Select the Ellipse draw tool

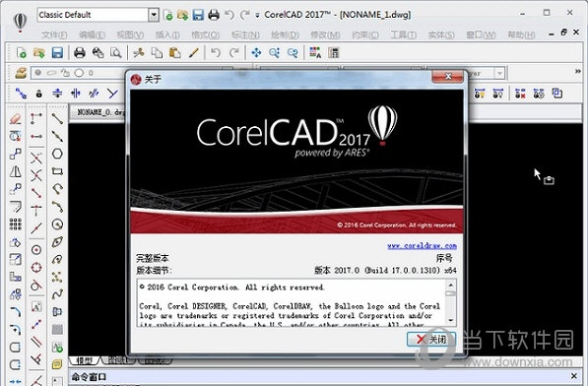[57, 242]
